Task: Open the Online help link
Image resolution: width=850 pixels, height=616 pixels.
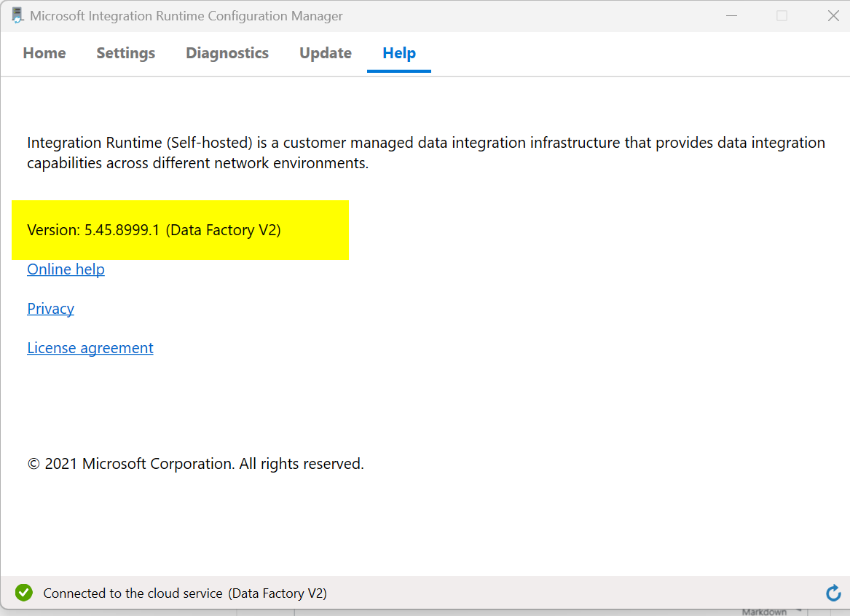Action: pyautogui.click(x=66, y=269)
